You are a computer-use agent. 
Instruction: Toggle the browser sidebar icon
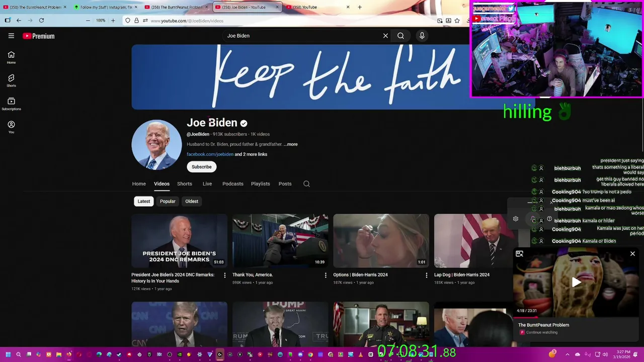click(8, 21)
